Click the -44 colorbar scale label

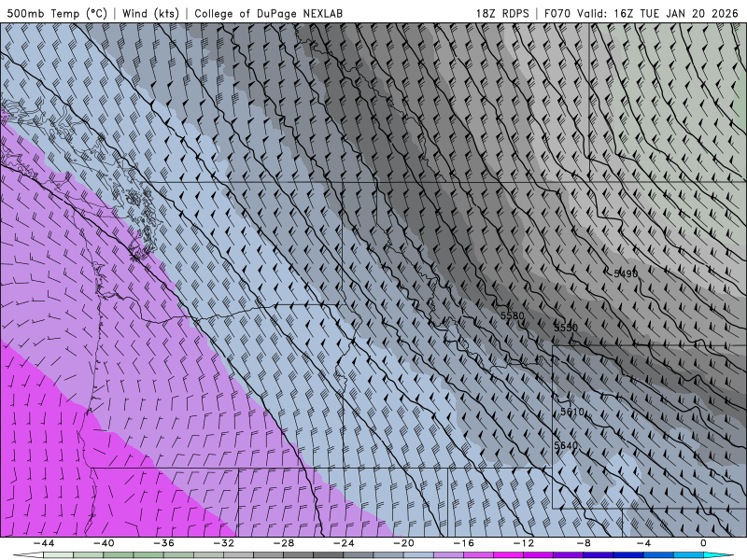[x=44, y=543]
